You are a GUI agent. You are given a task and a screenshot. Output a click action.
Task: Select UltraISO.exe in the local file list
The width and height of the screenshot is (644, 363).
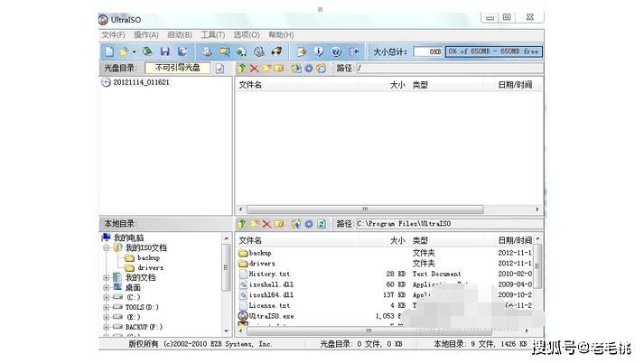[271, 316]
